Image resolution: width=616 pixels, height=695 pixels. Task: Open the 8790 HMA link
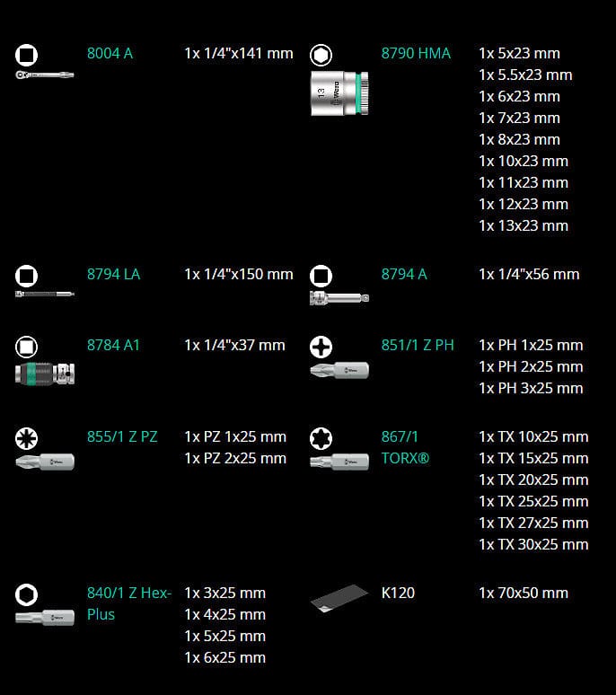tap(416, 53)
